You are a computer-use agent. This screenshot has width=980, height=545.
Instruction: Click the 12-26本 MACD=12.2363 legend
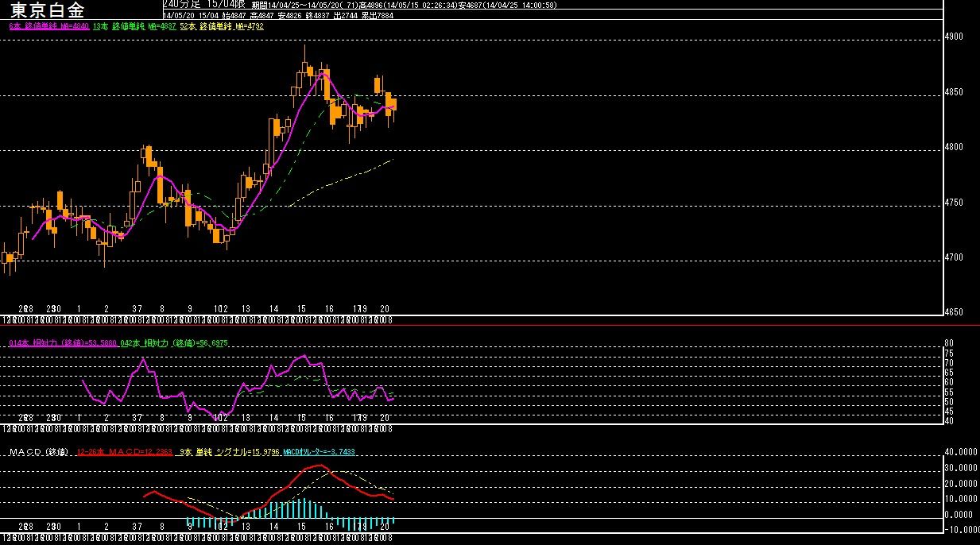tap(125, 452)
